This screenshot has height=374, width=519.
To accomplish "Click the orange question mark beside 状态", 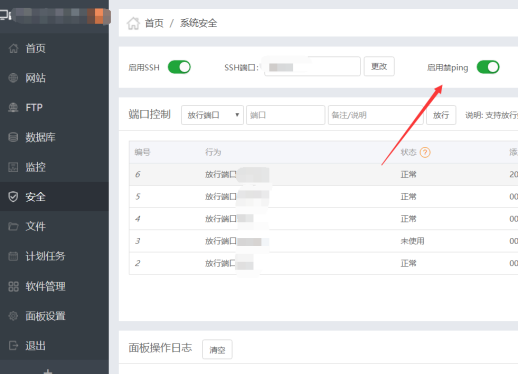I will pos(425,152).
